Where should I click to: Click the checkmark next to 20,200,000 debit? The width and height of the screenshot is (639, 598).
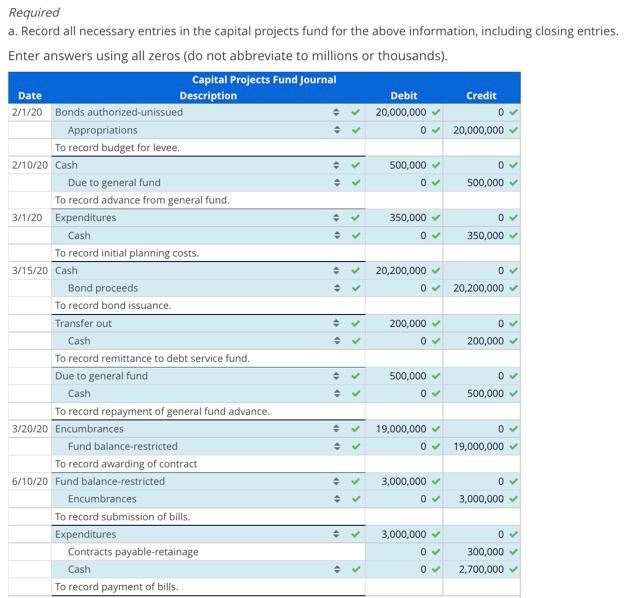pos(436,271)
